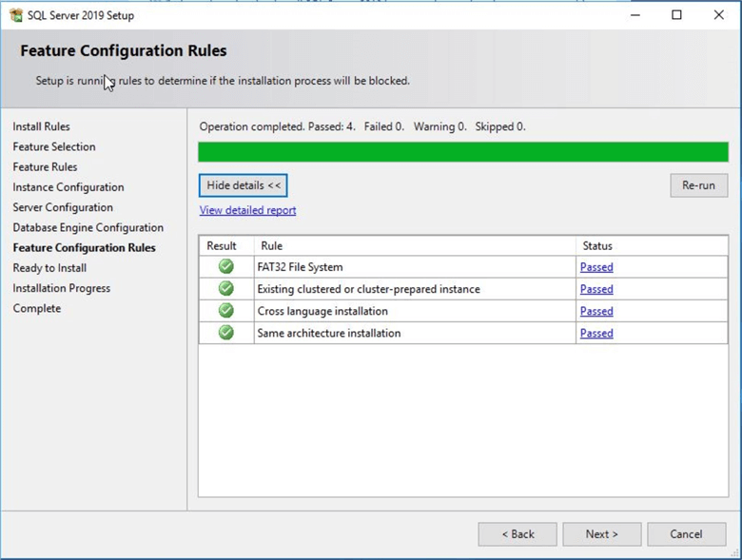
Task: Select the Feature Selection step in sidebar
Action: [x=54, y=146]
